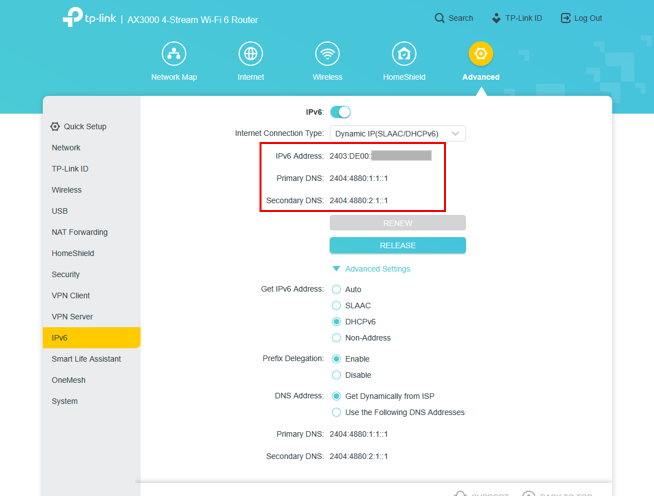
Task: Select VPN Server in sidebar
Action: (x=72, y=317)
